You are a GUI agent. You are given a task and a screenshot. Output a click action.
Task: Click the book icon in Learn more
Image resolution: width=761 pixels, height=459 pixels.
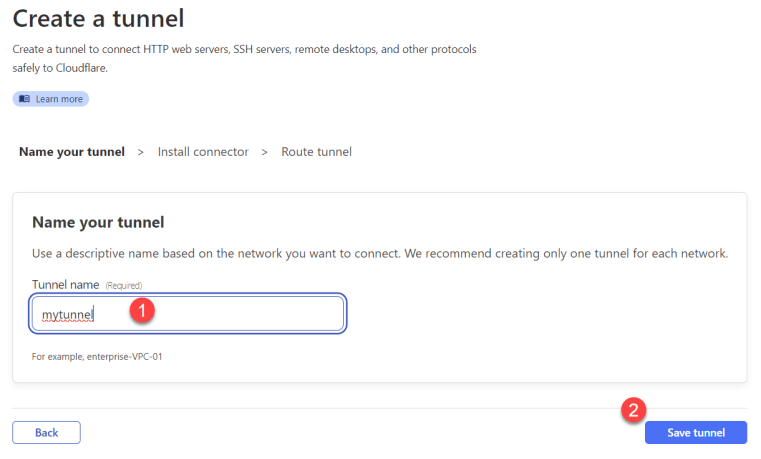point(24,99)
